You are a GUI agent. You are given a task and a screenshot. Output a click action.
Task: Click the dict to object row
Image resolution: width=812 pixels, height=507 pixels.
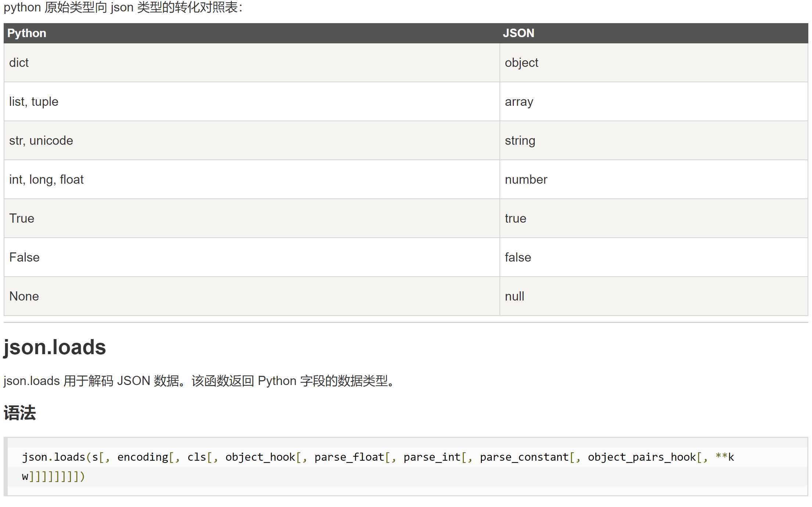coord(406,62)
